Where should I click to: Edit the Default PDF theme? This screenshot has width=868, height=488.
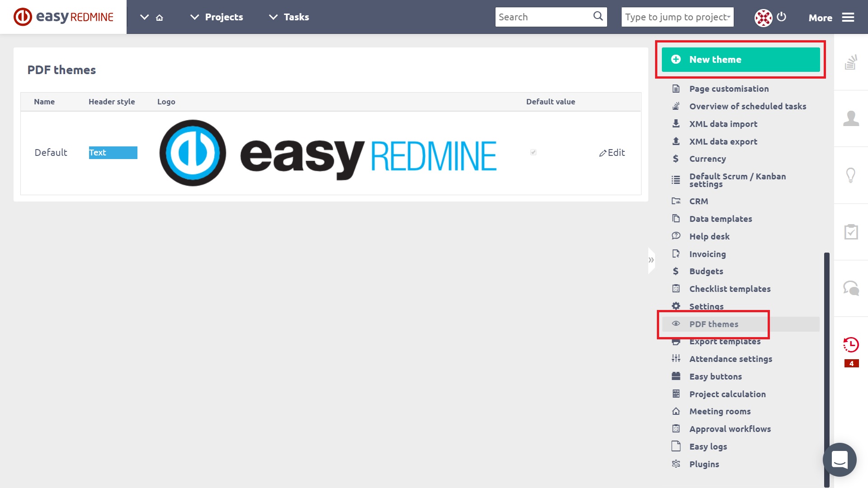(x=612, y=152)
